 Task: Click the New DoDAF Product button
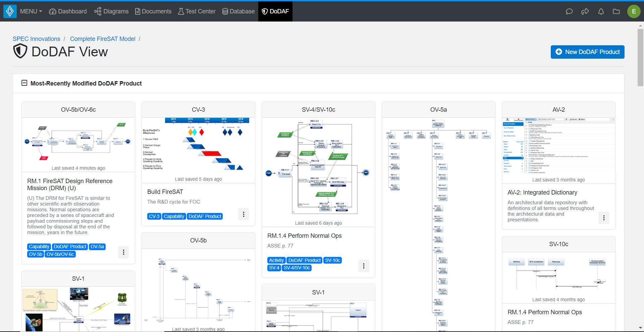tap(587, 52)
